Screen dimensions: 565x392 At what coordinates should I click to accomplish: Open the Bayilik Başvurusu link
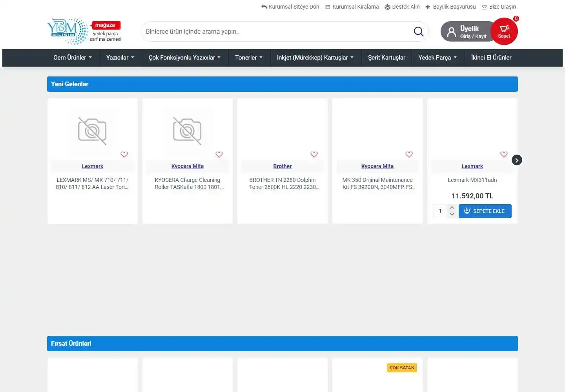(x=450, y=7)
